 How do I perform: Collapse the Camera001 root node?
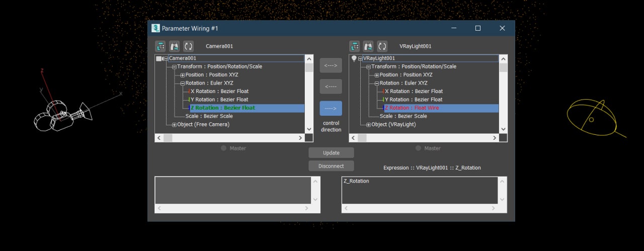click(166, 58)
